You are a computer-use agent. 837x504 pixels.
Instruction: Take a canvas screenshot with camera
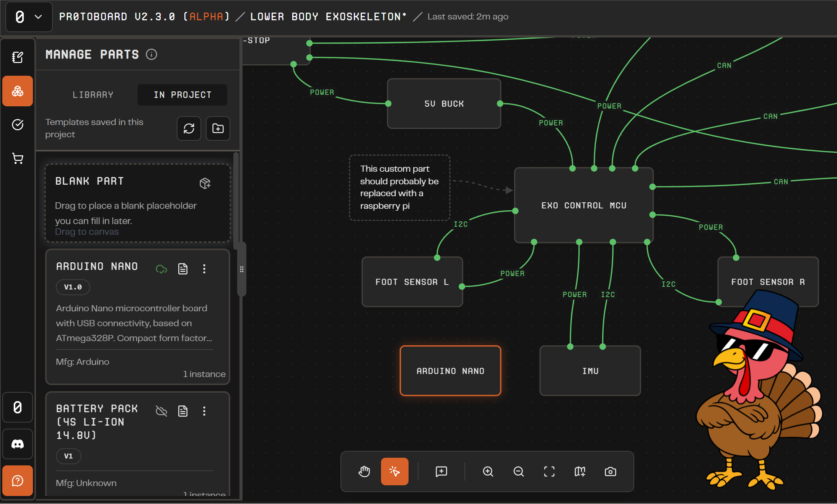[610, 471]
